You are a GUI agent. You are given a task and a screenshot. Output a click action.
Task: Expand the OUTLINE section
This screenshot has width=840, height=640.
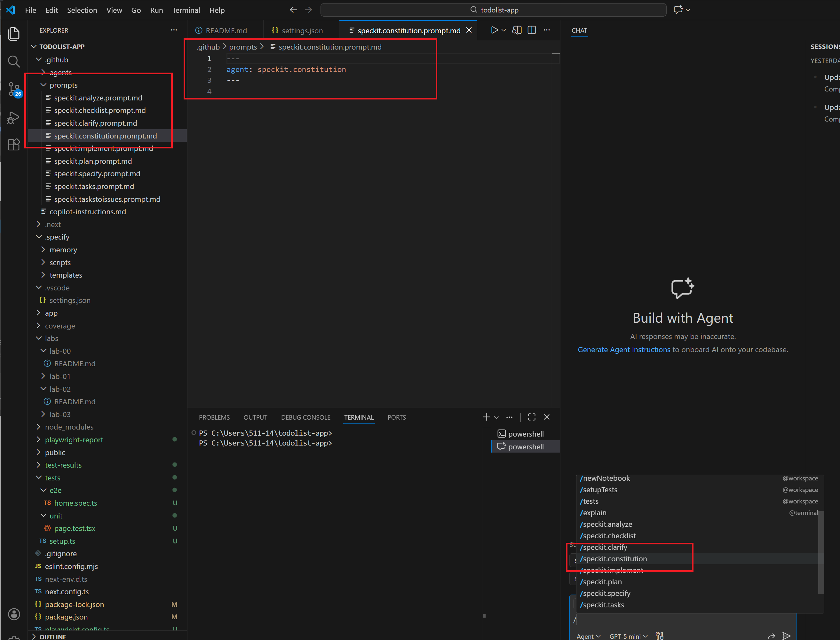[x=52, y=636]
